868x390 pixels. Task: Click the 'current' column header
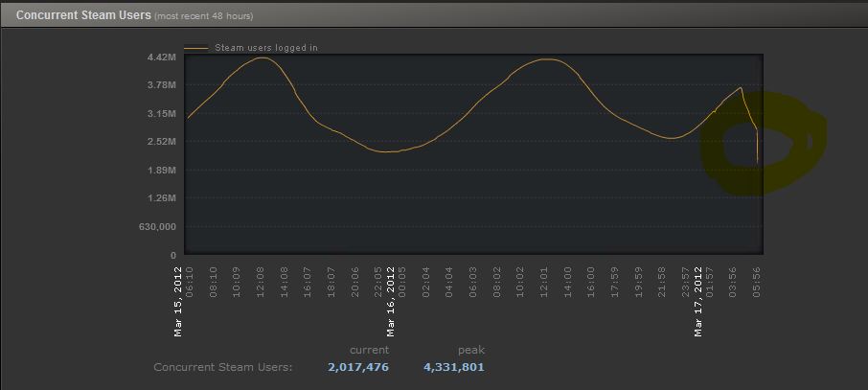click(369, 350)
